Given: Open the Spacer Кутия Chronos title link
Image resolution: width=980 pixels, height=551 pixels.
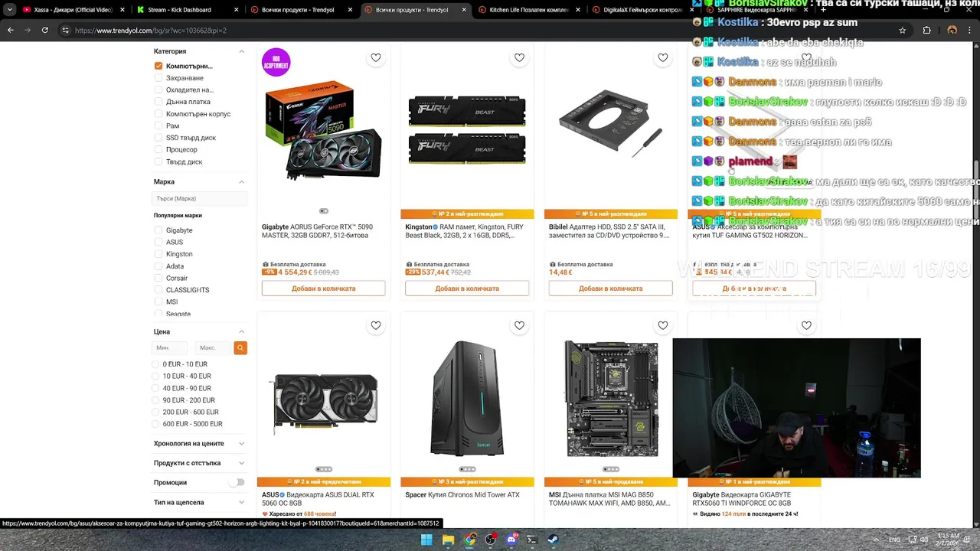Looking at the screenshot, I should (462, 494).
